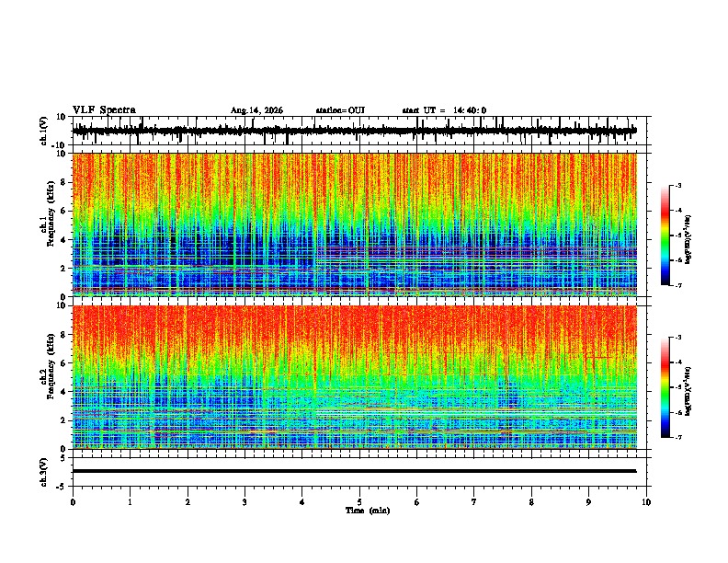Click the "6" kHz tick on ch.2 frequency axis

pyautogui.click(x=63, y=363)
